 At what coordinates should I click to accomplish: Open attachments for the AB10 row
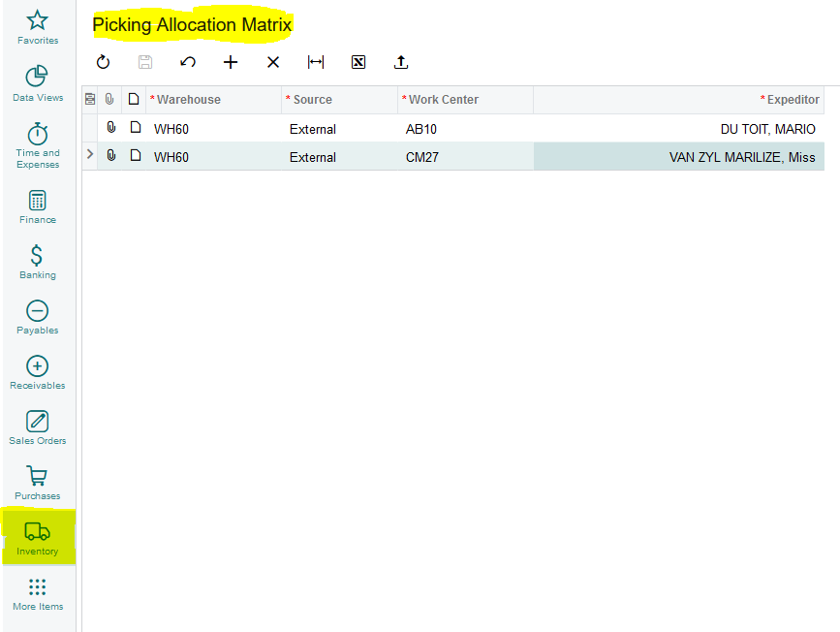click(x=110, y=128)
